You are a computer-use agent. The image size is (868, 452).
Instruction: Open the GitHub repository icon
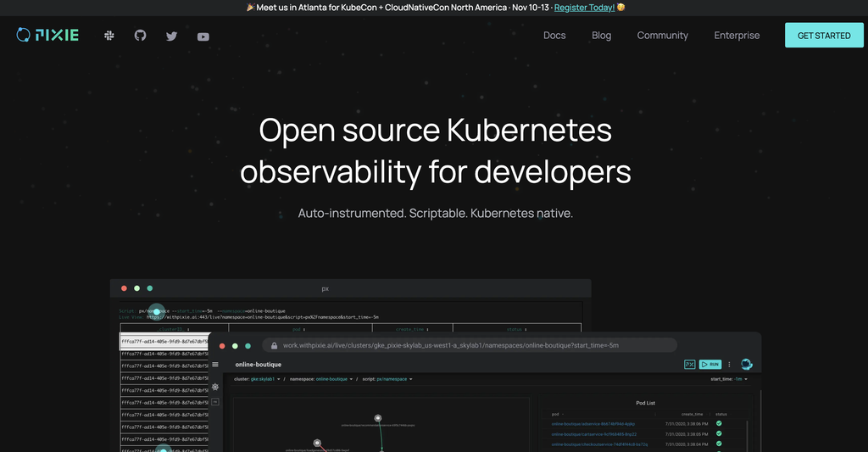140,36
